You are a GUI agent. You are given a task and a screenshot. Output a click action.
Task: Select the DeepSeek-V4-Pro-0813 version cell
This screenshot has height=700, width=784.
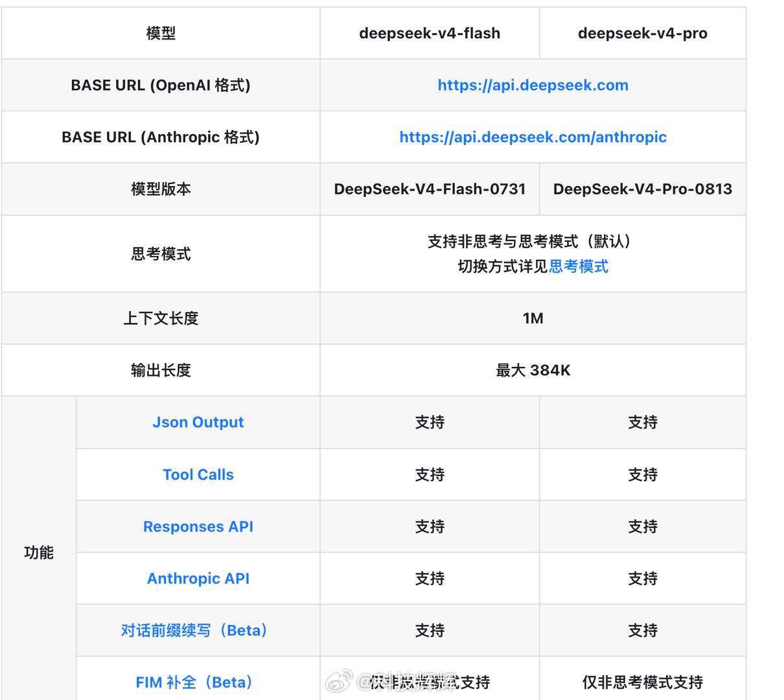[x=642, y=189]
